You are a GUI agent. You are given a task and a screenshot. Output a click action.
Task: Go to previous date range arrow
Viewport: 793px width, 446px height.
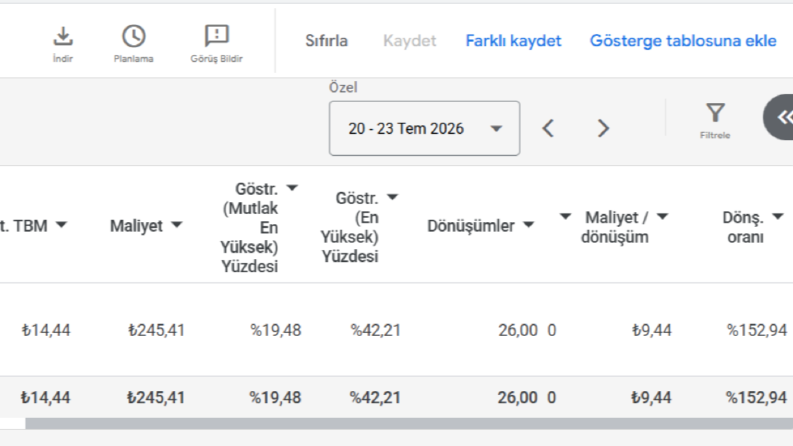tap(548, 128)
